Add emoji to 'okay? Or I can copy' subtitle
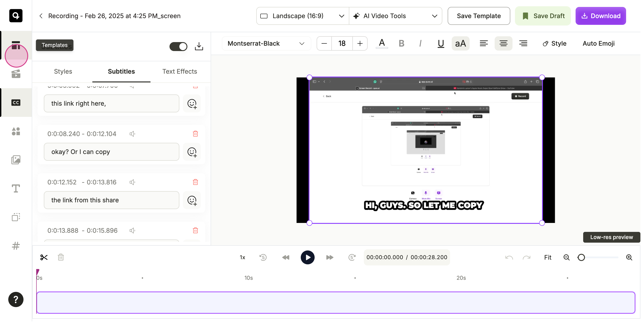The image size is (644, 325). coord(192,152)
